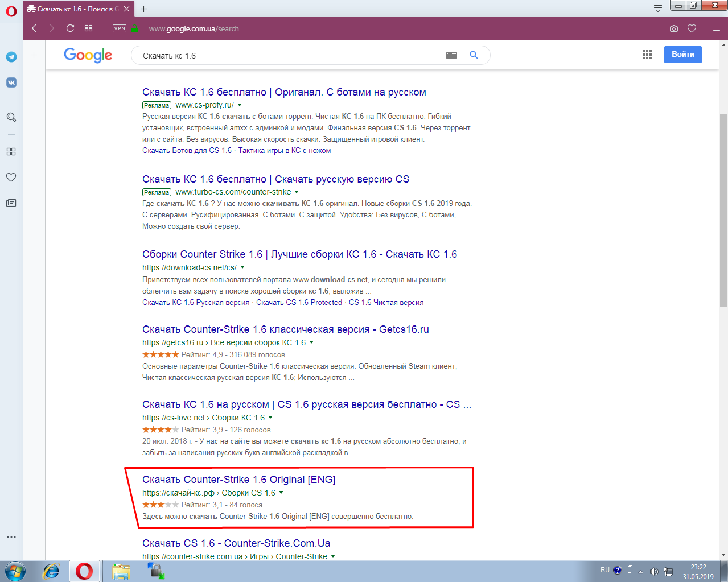Open Скачать Ботов для CS 1.6 sitelink
The width and height of the screenshot is (728, 582).
187,150
